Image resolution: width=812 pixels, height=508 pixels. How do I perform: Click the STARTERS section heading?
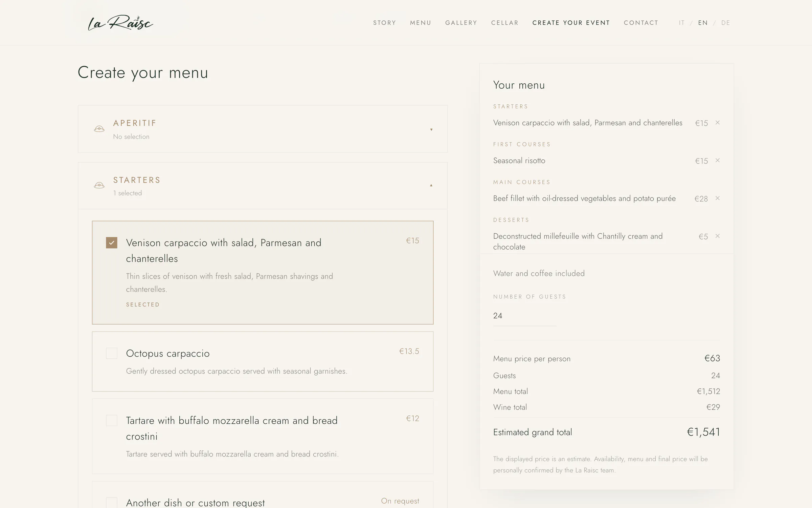pos(137,180)
